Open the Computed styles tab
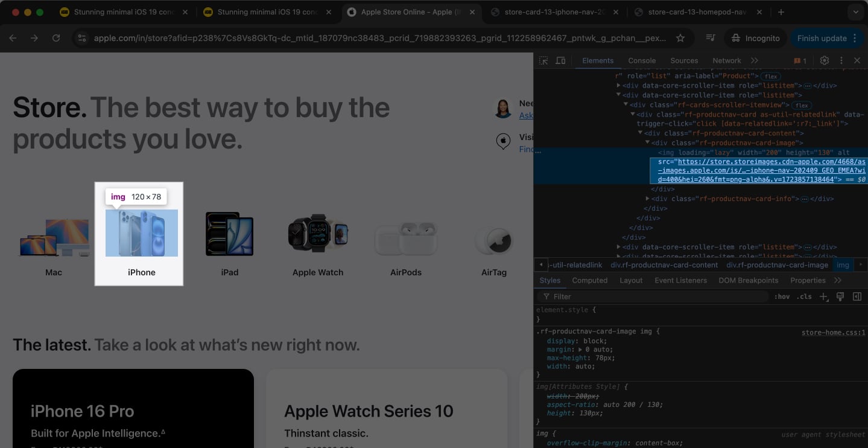 tap(589, 280)
